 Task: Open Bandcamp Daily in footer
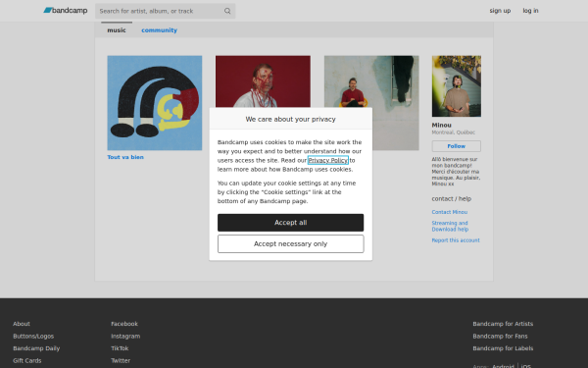point(36,348)
